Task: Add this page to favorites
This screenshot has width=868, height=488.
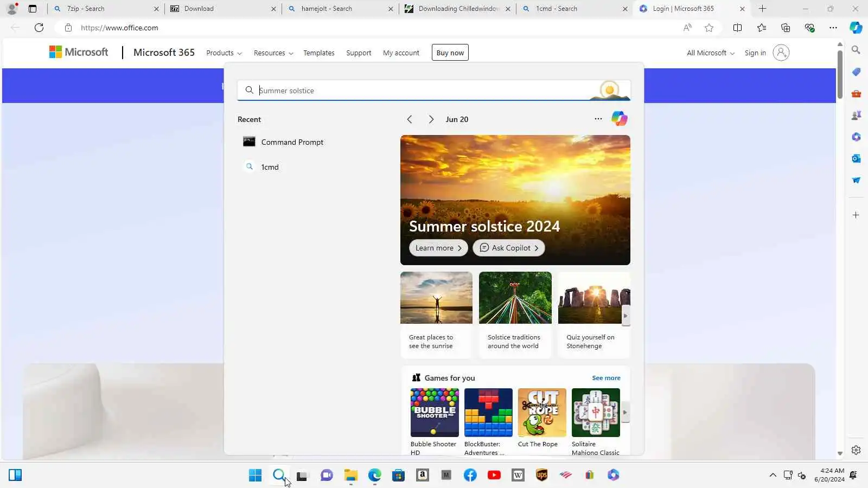Action: pos(709,28)
